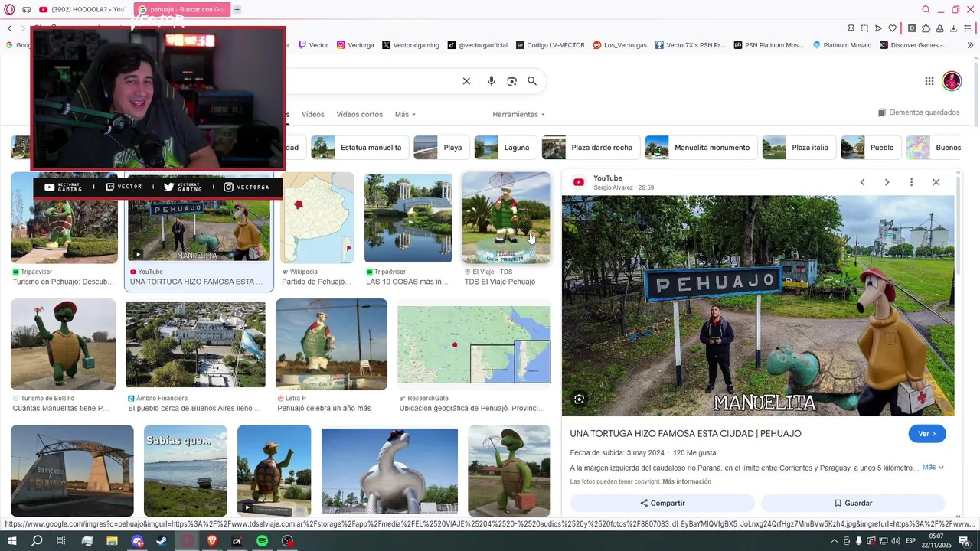The image size is (980, 551).
Task: Switch to the HOOOOLA YouTube tab
Action: [x=82, y=9]
